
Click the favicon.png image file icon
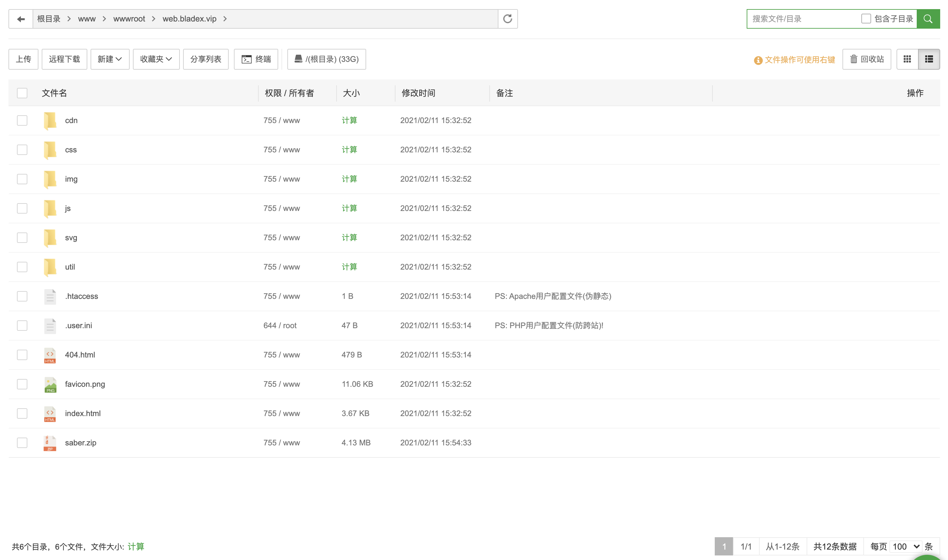click(50, 385)
